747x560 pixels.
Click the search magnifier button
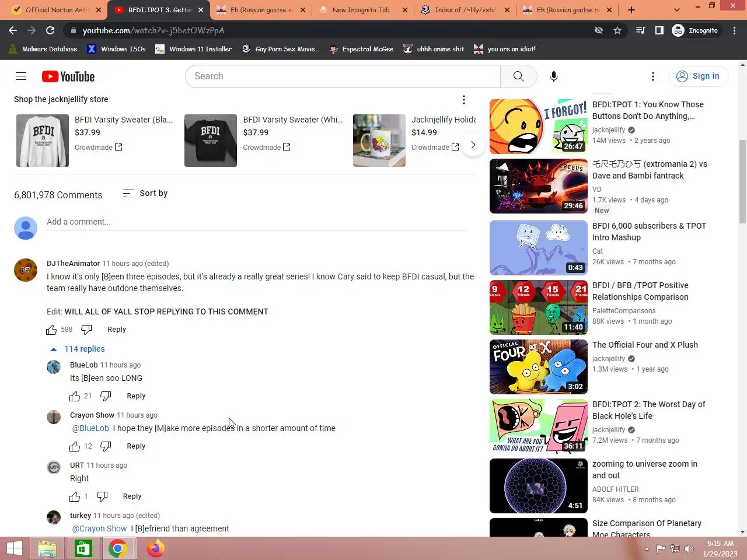pos(518,76)
